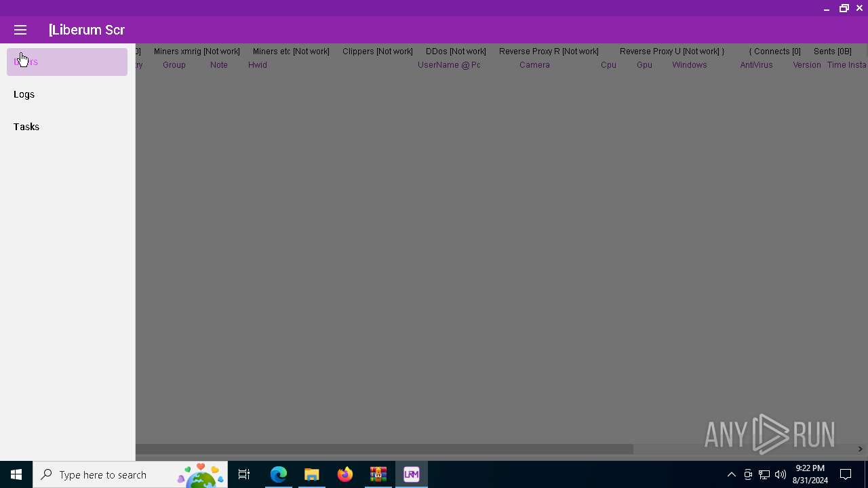Image resolution: width=868 pixels, height=488 pixels.
Task: Restore down the Liberum window
Action: (844, 8)
